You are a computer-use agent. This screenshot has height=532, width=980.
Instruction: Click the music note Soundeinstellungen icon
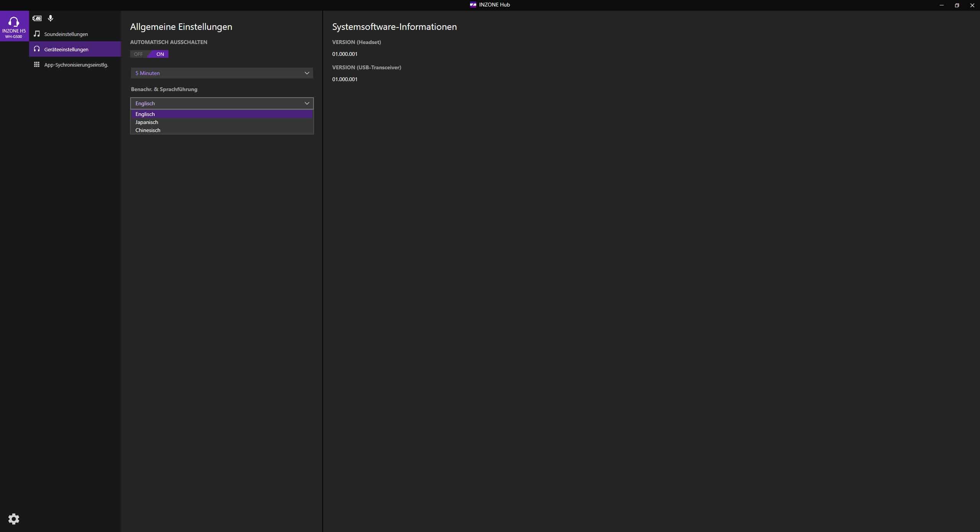click(37, 34)
